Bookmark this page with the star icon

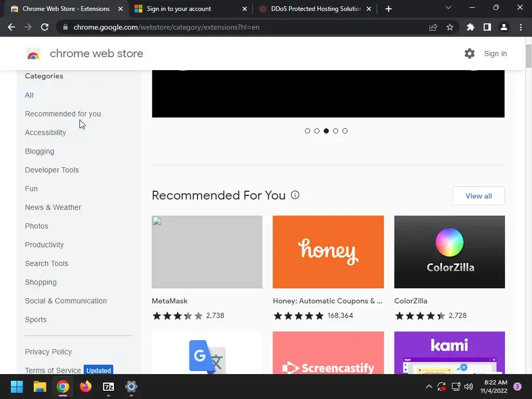tap(449, 27)
